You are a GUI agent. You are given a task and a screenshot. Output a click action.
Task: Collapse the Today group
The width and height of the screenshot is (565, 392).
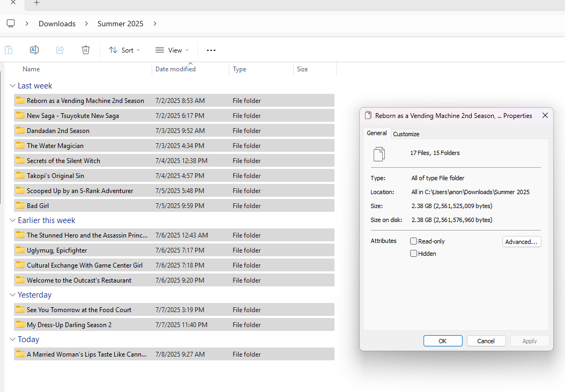[x=12, y=339]
